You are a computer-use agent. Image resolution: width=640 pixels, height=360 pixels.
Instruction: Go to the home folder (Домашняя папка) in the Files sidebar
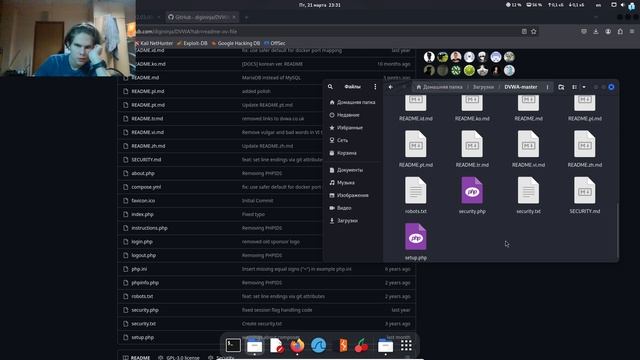352,102
